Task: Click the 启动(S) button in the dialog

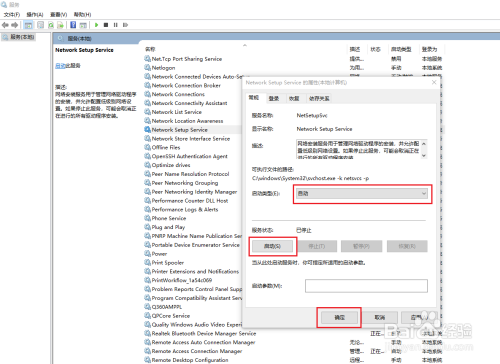Action: (272, 246)
